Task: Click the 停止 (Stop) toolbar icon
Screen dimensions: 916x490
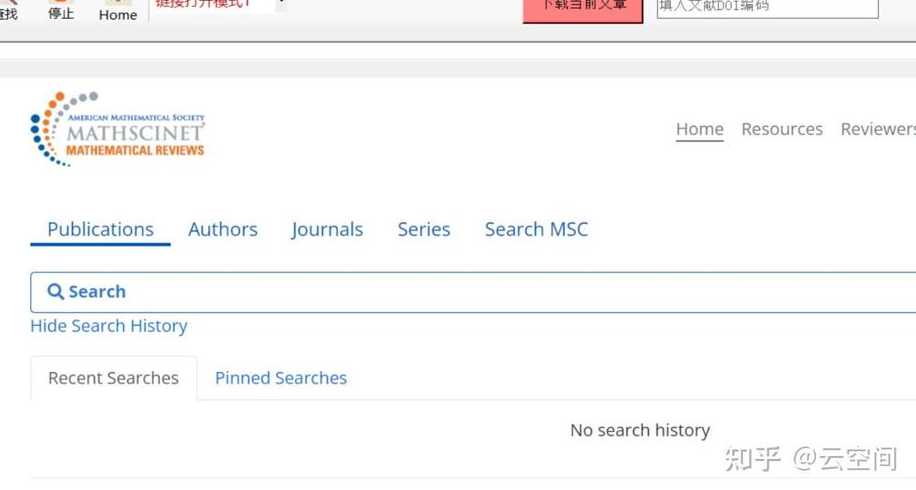Action: [61, 10]
